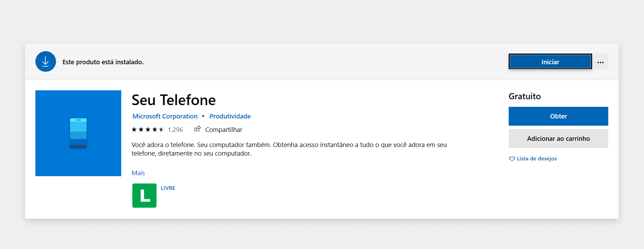The width and height of the screenshot is (644, 249).
Task: Open Microsoft Corporation publisher link
Action: pos(165,116)
